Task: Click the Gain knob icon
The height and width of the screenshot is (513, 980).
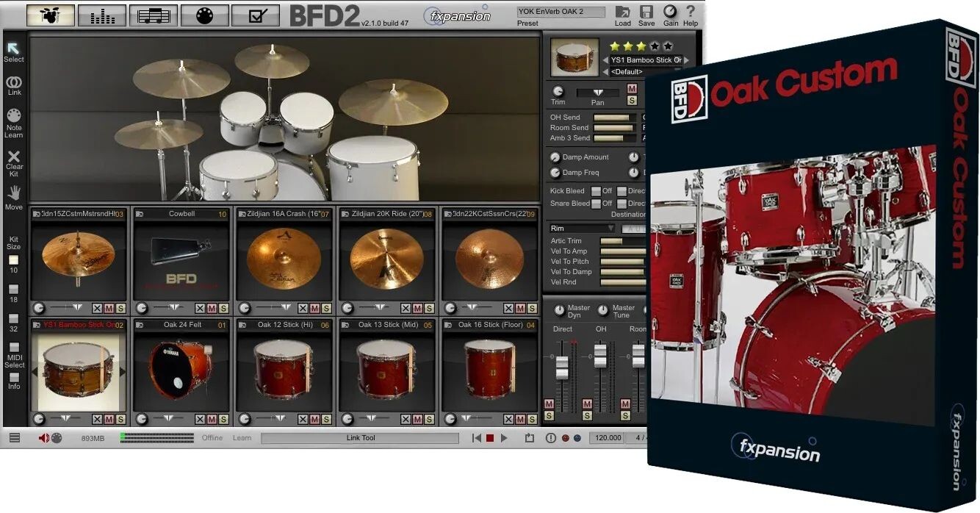Action: pyautogui.click(x=670, y=11)
